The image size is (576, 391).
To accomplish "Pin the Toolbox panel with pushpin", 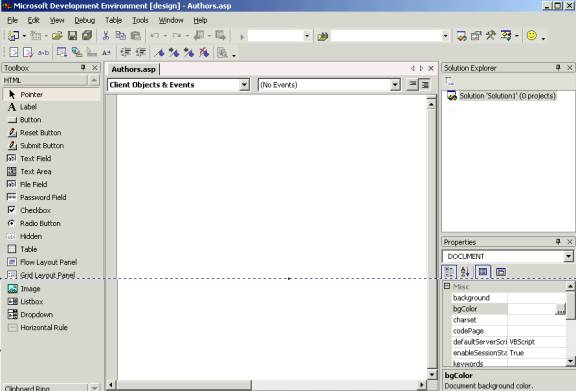I will tap(83, 68).
